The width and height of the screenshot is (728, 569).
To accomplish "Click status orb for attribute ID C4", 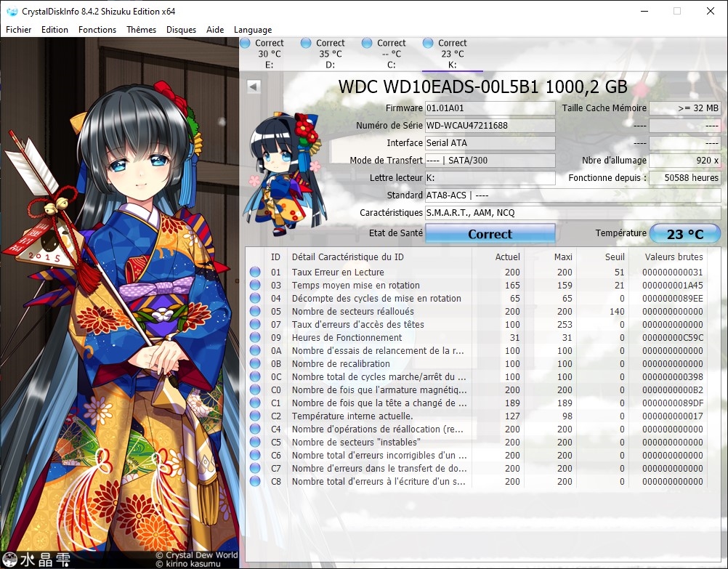I will [255, 429].
